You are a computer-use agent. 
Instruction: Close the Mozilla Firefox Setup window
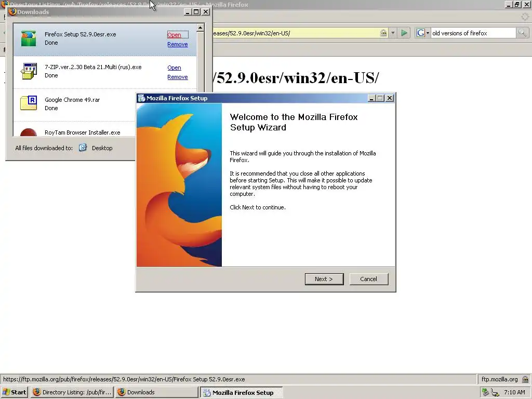click(390, 98)
